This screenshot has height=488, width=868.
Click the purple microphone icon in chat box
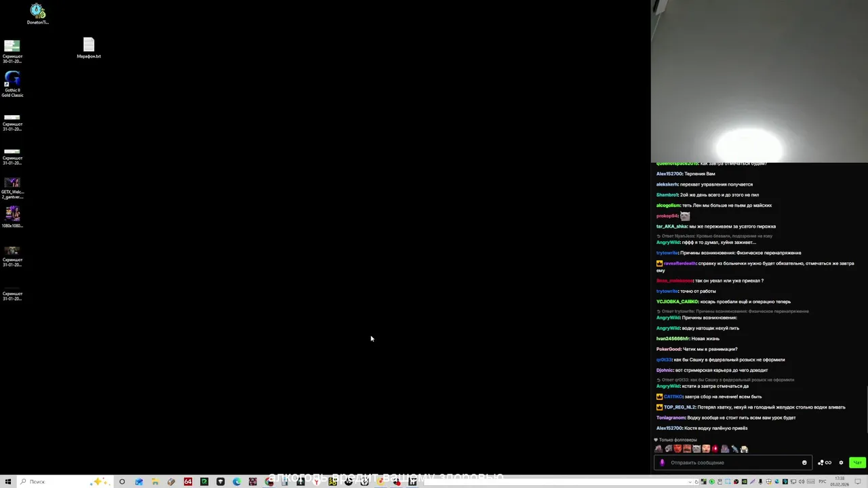point(662,463)
